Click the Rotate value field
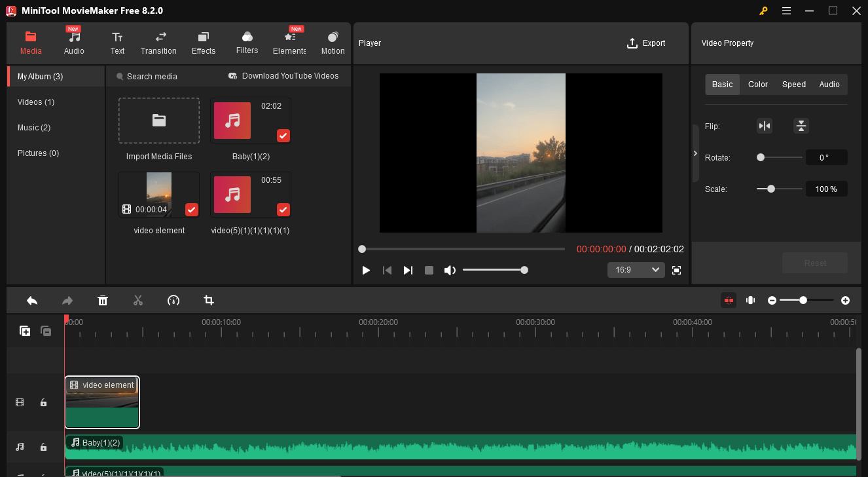The height and width of the screenshot is (477, 868). [827, 157]
